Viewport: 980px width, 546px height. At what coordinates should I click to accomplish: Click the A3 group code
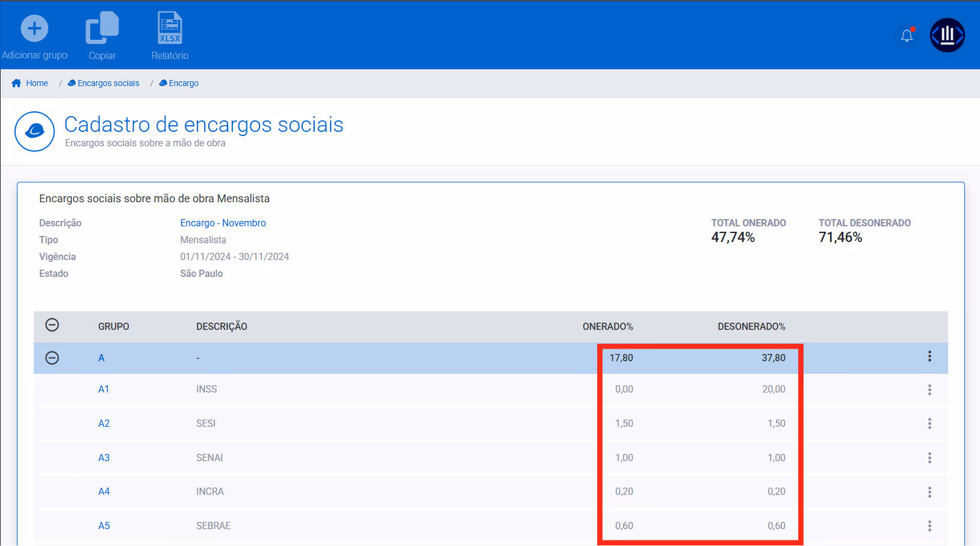pyautogui.click(x=104, y=458)
